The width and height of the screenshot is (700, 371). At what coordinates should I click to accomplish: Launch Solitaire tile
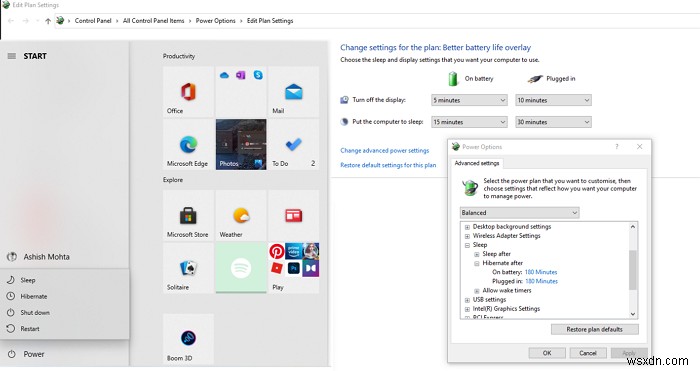click(x=188, y=268)
